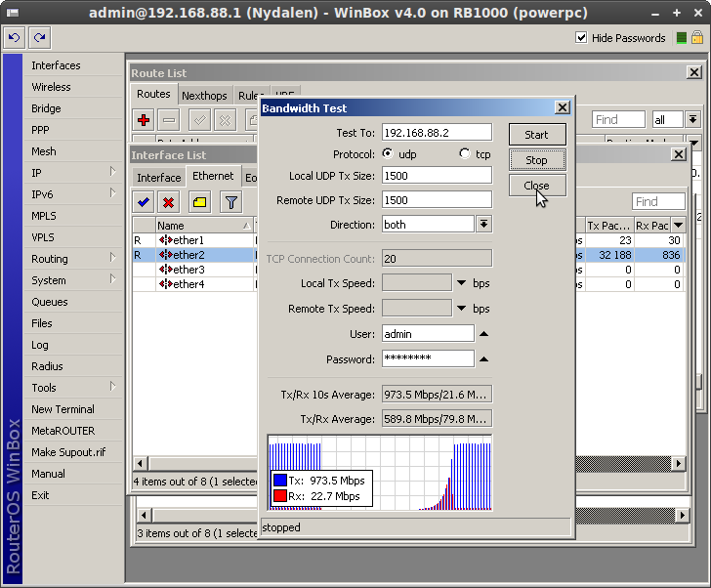Screen dimensions: 711x588
Task: Click the User input field
Action: coord(428,334)
